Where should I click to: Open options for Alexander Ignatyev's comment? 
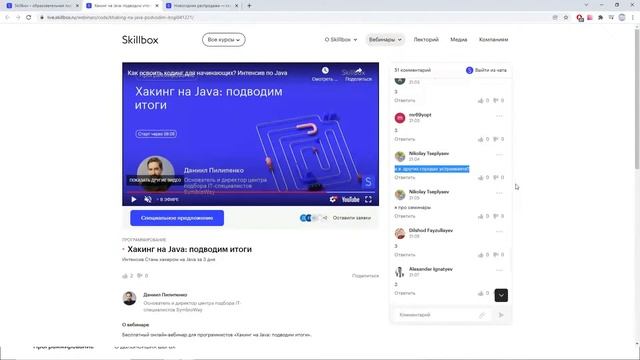[499, 270]
